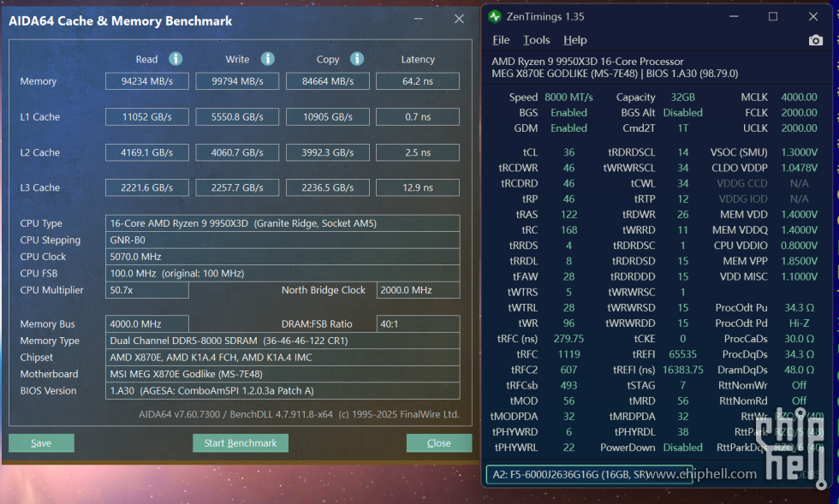
Task: Close the ZenTimings window
Action: point(813,16)
